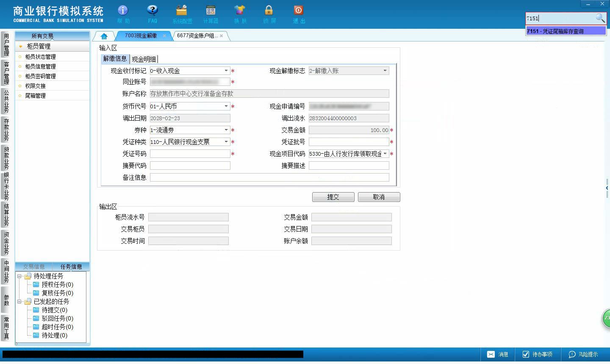Select the 现金明细 sub-tab

coord(144,59)
